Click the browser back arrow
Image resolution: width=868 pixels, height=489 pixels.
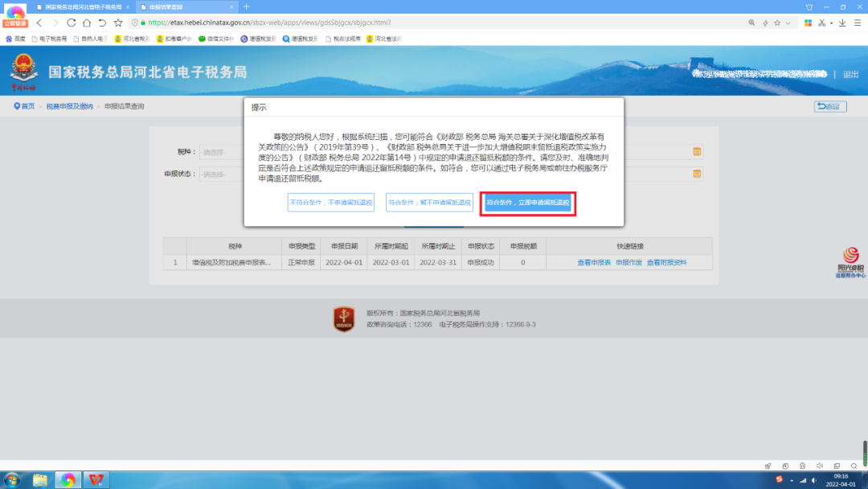click(x=39, y=23)
